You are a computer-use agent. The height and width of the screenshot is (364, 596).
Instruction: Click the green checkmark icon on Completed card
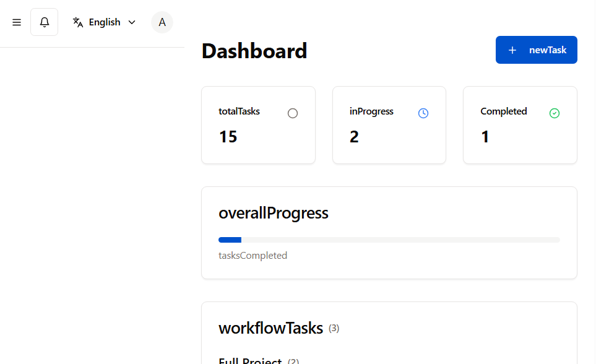[555, 113]
